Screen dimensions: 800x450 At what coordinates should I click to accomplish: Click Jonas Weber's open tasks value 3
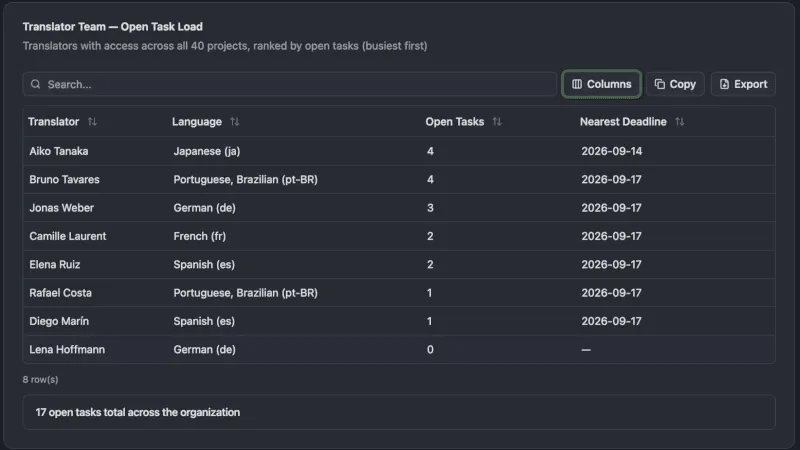[x=430, y=208]
